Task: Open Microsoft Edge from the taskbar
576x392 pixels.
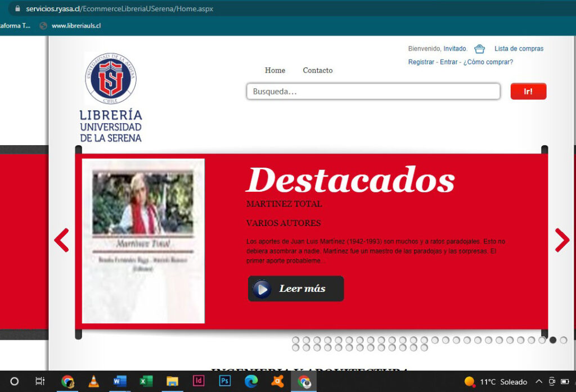Action: tap(251, 381)
